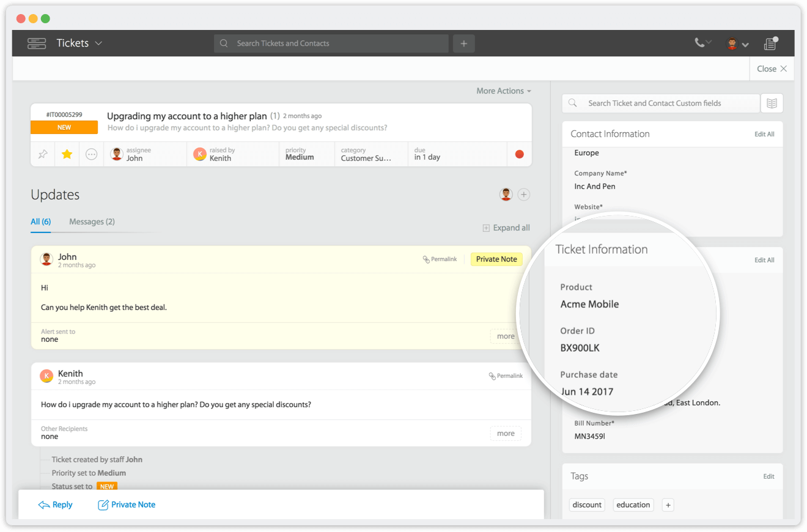Screen dimensions: 807x532
Task: Expand the Tickets module switcher
Action: tap(79, 43)
